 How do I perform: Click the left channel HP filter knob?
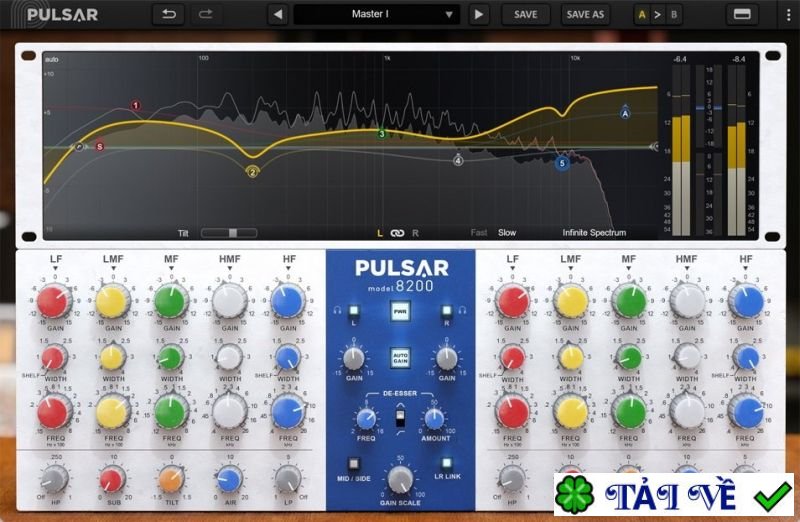[55, 480]
